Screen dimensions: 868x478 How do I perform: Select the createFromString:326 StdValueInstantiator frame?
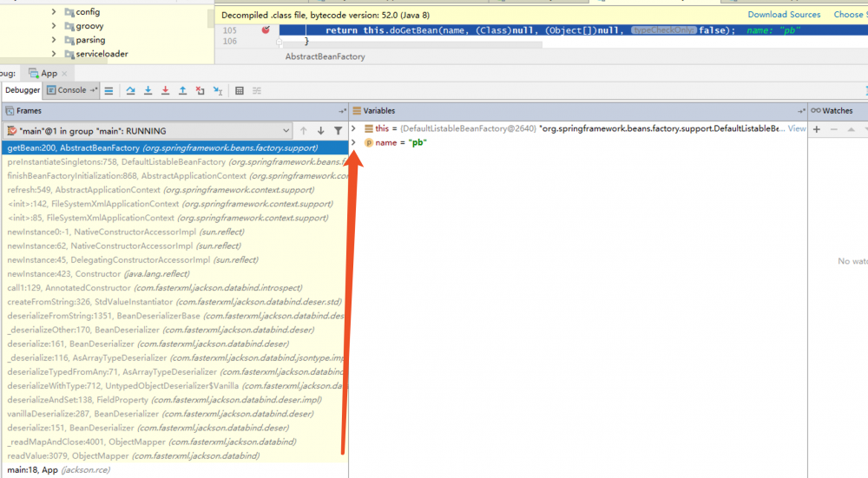[175, 302]
